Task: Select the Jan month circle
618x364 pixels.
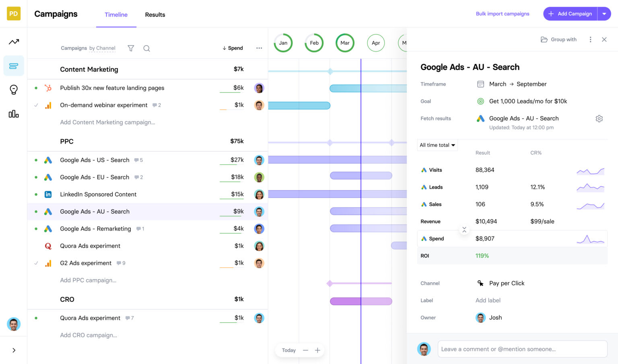Action: coord(283,43)
